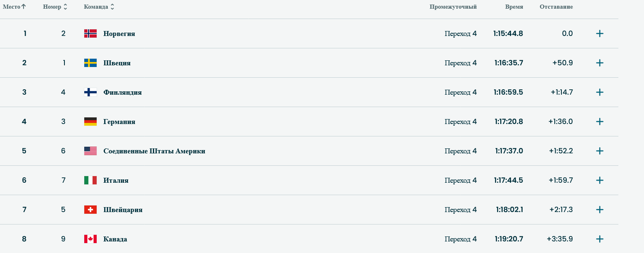
Task: Click the Germany flag icon
Action: pyautogui.click(x=90, y=122)
